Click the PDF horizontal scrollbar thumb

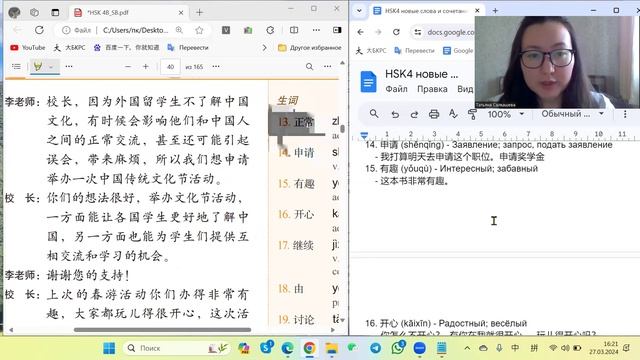pos(162,330)
